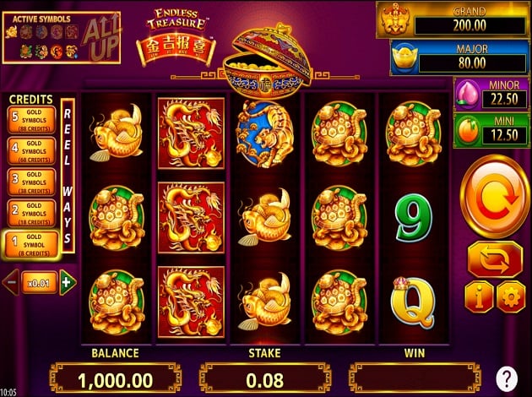This screenshot has height=397, width=532.
Task: Select 5 Gold Symbols (88 credits) option
Action: [x=31, y=120]
